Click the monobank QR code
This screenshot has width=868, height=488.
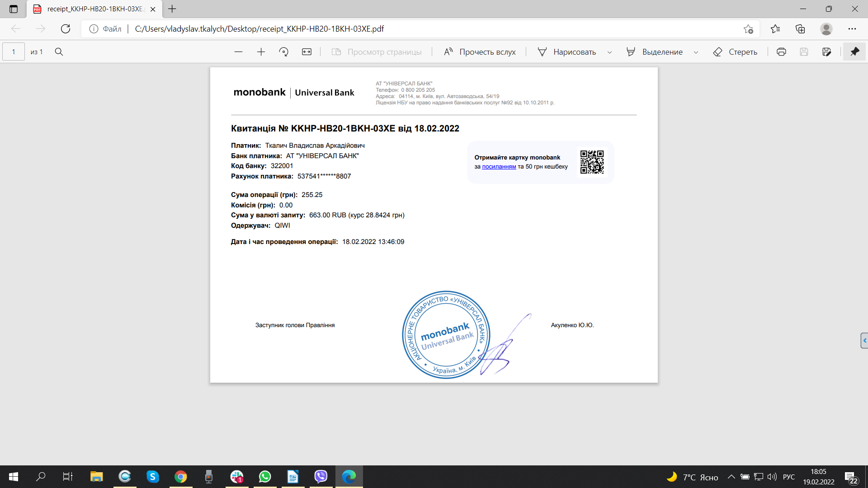[x=592, y=162]
